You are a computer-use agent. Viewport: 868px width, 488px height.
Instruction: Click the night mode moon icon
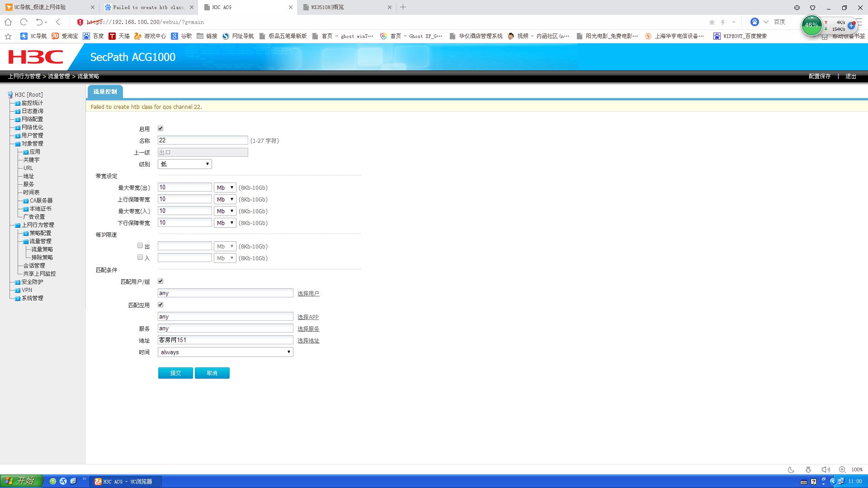[791, 469]
